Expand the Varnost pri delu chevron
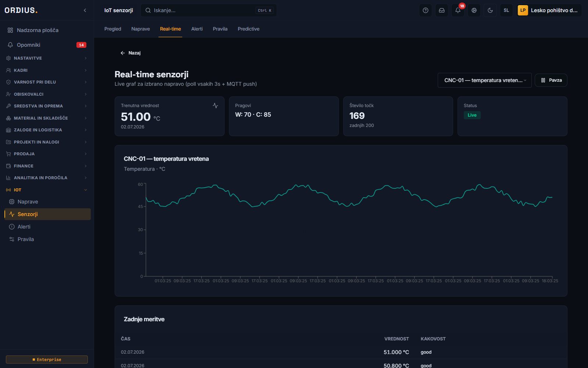Screen dimensions: 588x368 pos(86,82)
